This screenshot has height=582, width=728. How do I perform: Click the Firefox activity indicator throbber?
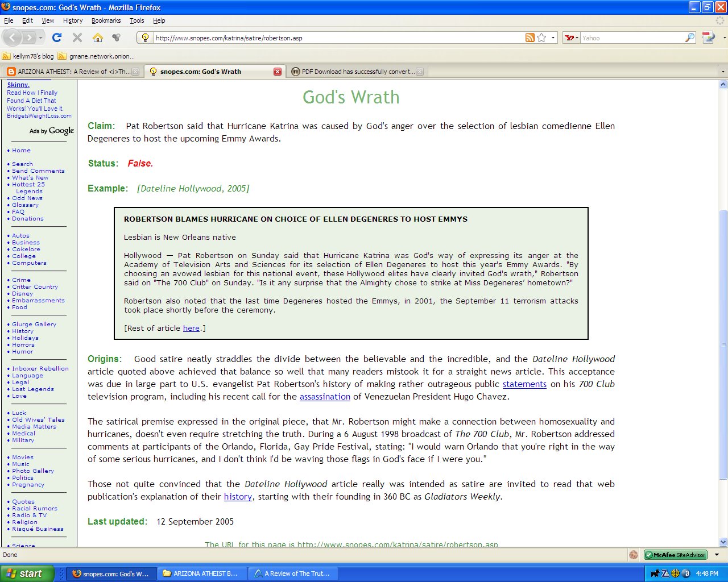[x=721, y=20]
